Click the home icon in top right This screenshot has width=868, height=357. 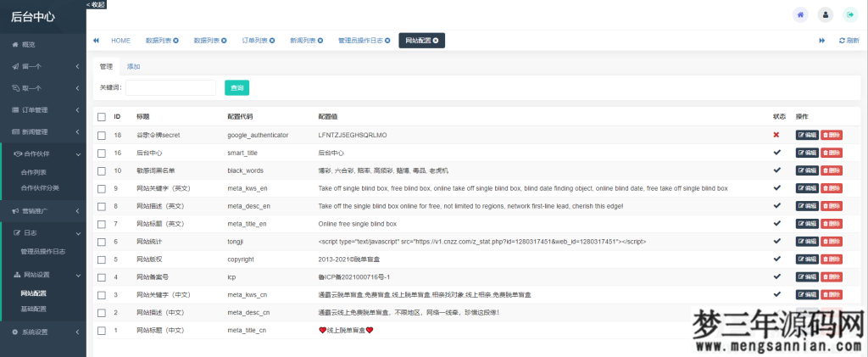(x=800, y=15)
